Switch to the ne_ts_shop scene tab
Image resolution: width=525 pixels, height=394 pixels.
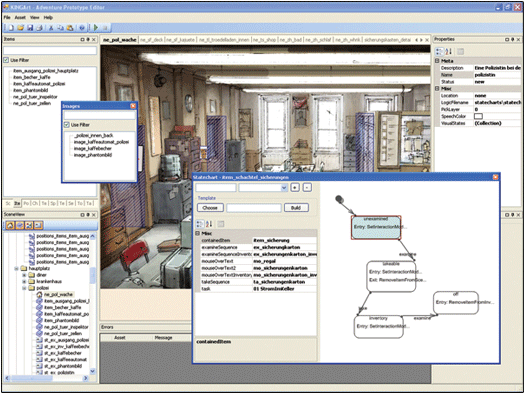(265, 40)
